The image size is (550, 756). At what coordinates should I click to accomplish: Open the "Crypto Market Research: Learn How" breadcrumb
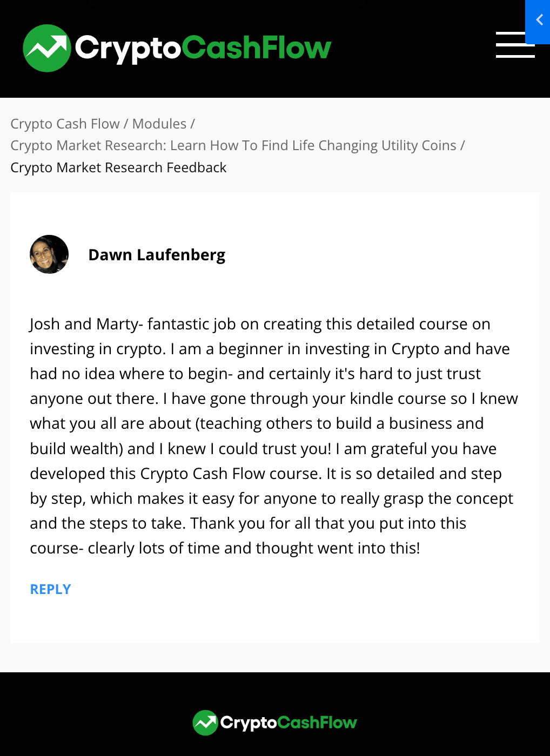233,146
